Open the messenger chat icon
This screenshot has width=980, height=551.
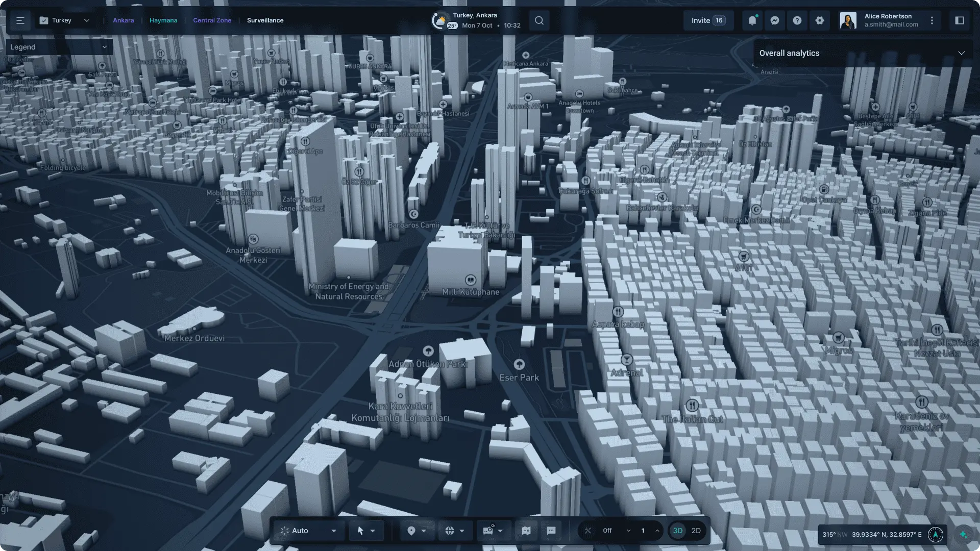click(x=774, y=20)
